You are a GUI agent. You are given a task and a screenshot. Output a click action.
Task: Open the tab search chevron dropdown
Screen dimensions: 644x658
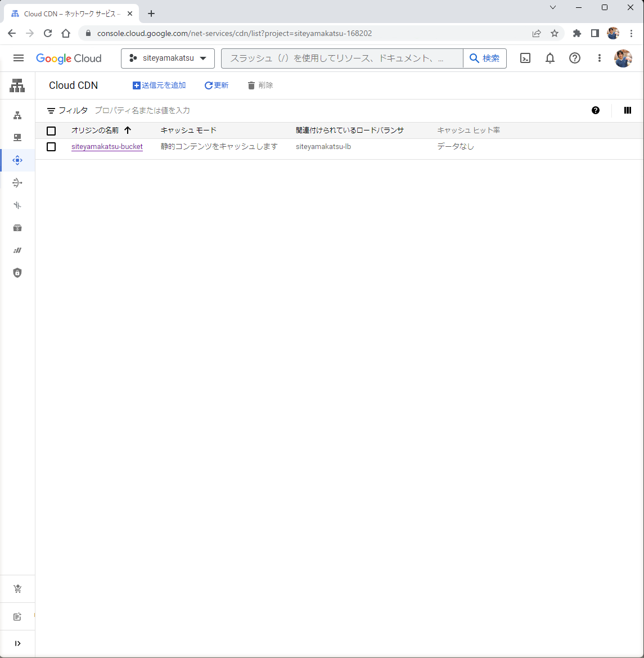553,7
